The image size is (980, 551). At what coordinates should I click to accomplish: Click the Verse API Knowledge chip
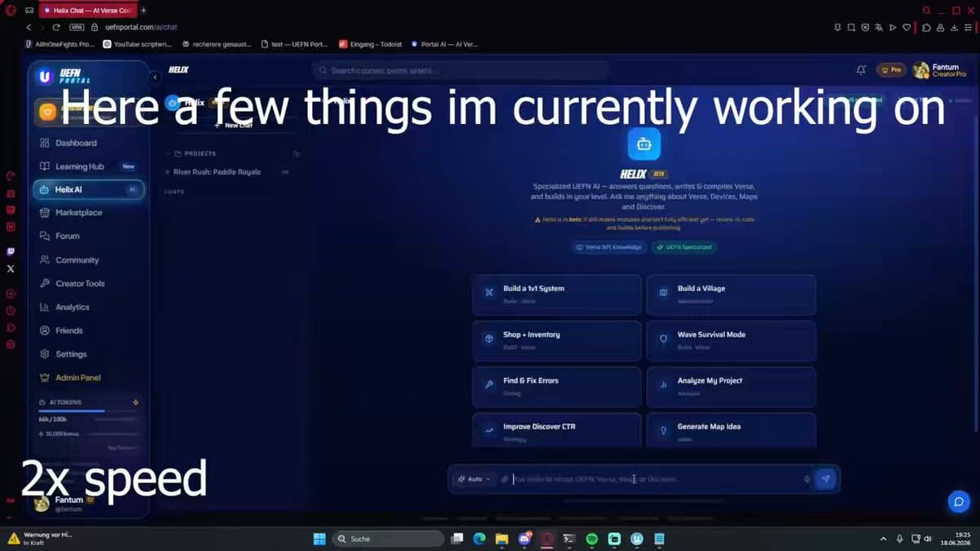point(608,247)
